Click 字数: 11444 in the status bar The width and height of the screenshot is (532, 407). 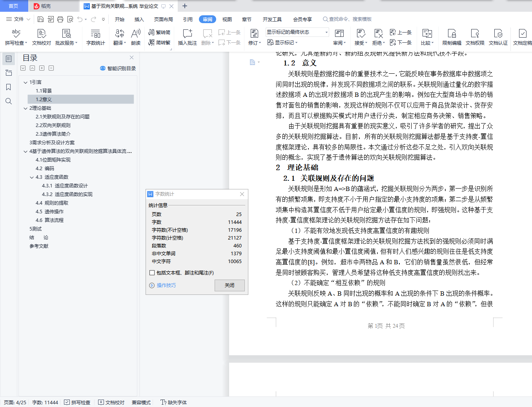45,402
